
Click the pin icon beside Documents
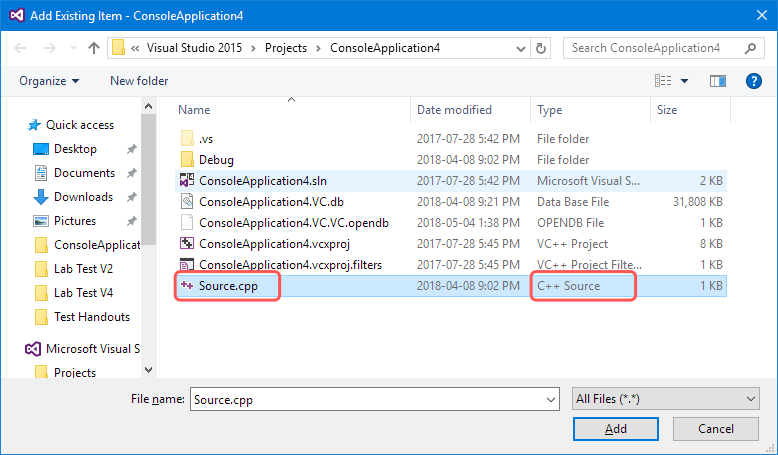point(131,173)
